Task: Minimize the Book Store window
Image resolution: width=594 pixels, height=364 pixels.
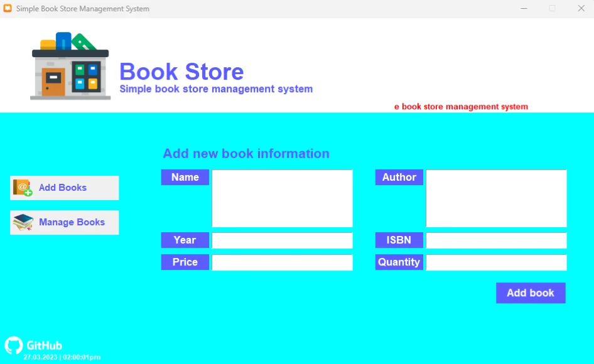Action: coord(524,8)
